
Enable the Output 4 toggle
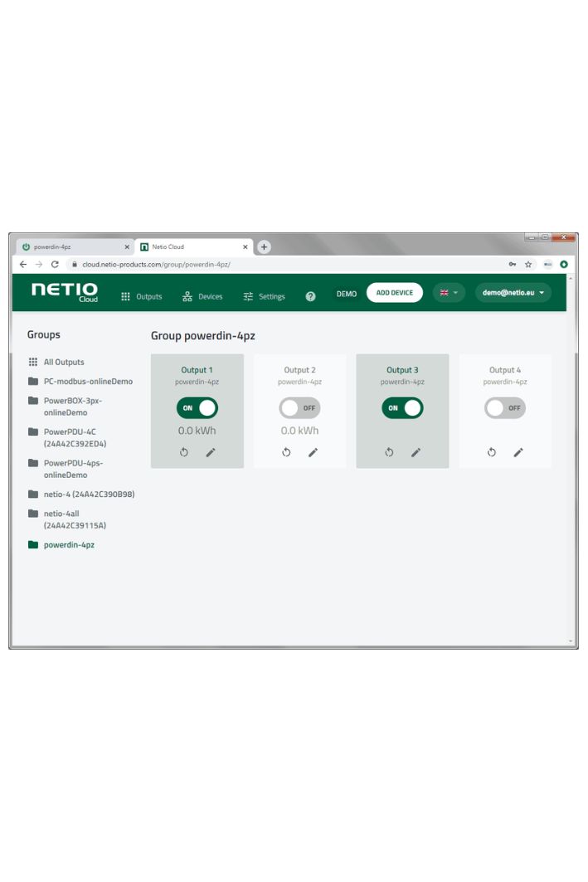pyautogui.click(x=505, y=408)
